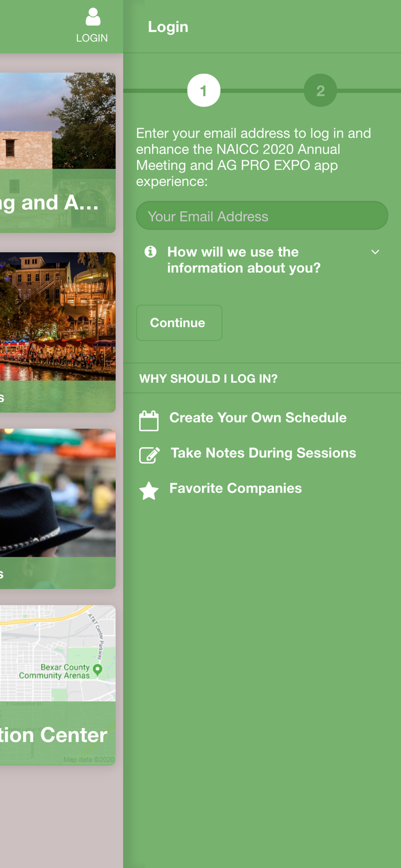Click the star icon for Favorite Companies

pyautogui.click(x=149, y=491)
